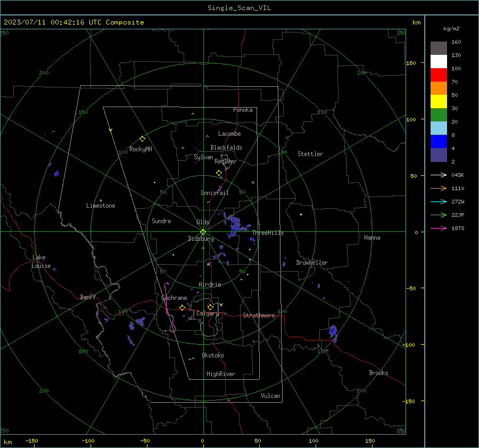Click the Airdrie city label
The width and height of the screenshot is (479, 448).
point(210,284)
